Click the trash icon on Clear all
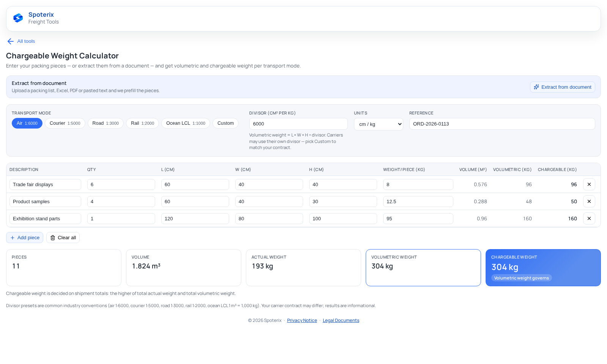 [x=53, y=238]
